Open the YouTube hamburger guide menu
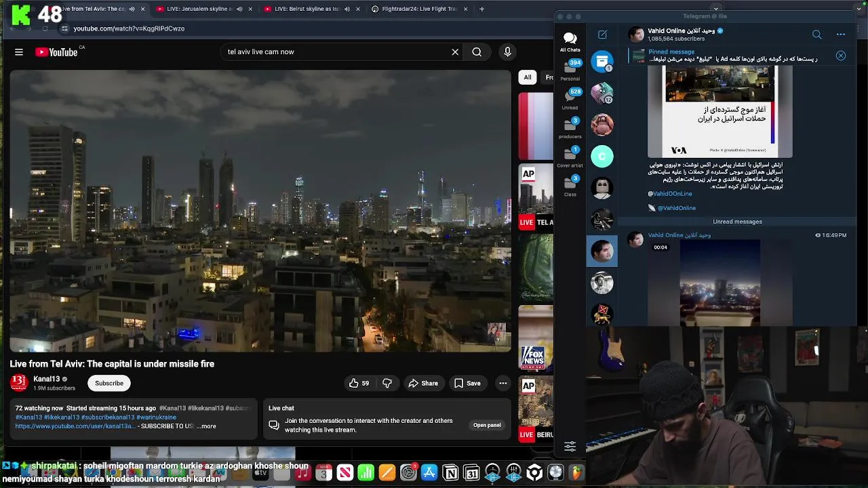The image size is (868, 488). (x=19, y=52)
